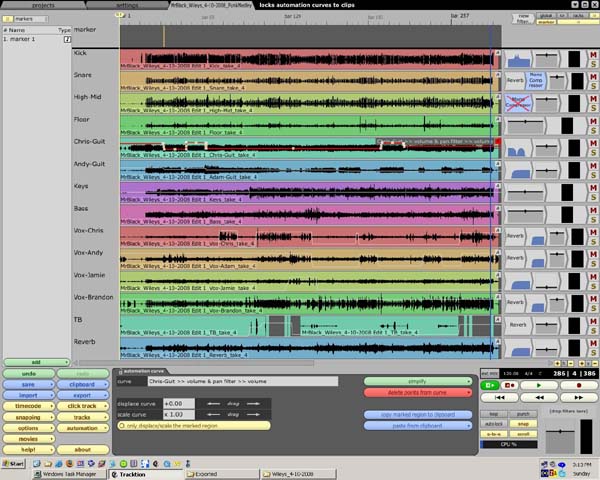Enable the loop toggle
This screenshot has height=480, width=600.
[x=494, y=414]
